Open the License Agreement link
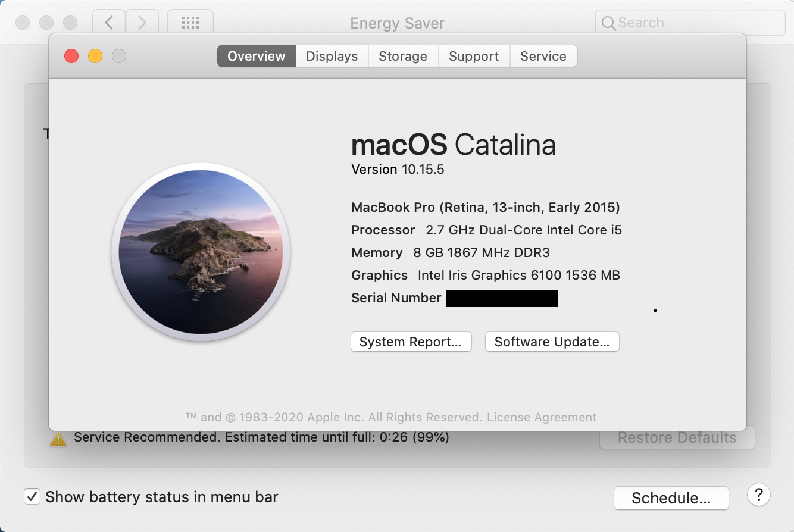Viewport: 794px width, 532px height. pos(542,417)
